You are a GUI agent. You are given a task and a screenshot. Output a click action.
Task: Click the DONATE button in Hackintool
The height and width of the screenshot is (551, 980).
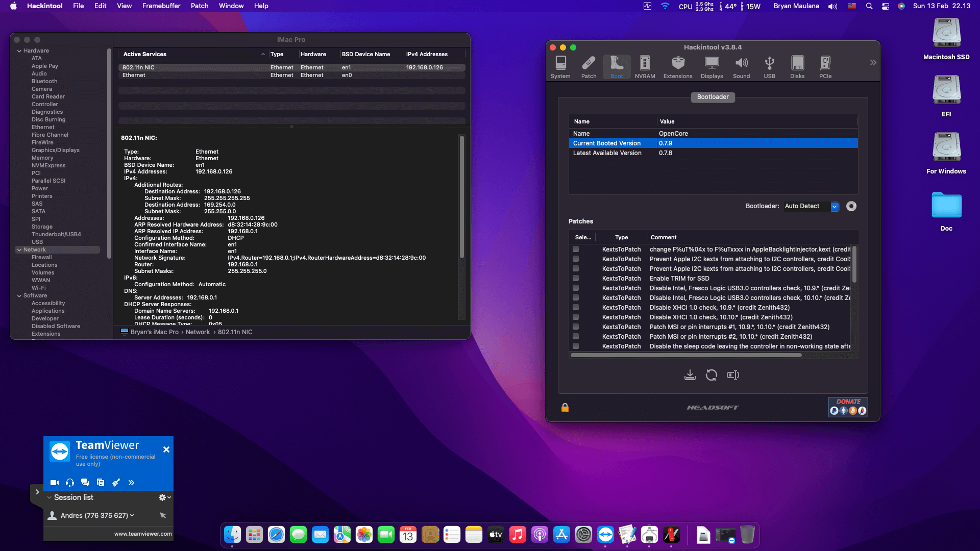coord(848,407)
